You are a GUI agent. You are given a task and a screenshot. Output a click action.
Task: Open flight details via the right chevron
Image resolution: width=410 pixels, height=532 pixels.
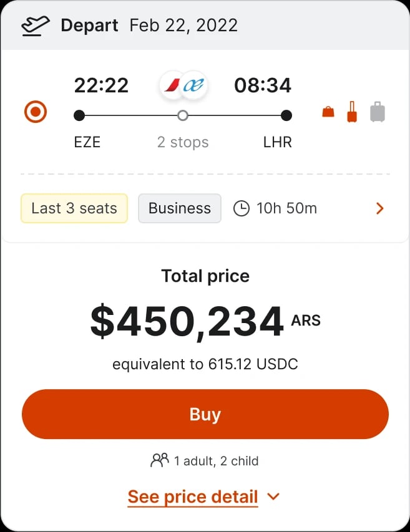pyautogui.click(x=379, y=208)
